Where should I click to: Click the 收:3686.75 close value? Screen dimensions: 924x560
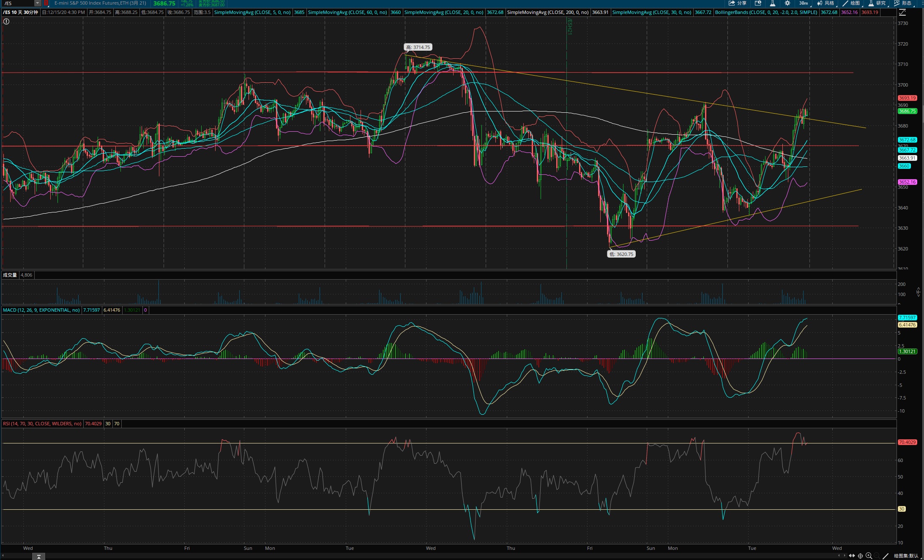(x=178, y=12)
